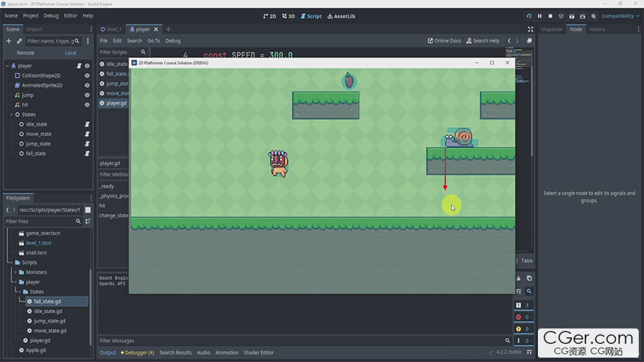Open script icon on idle_state node
The width and height of the screenshot is (644, 362).
click(87, 124)
